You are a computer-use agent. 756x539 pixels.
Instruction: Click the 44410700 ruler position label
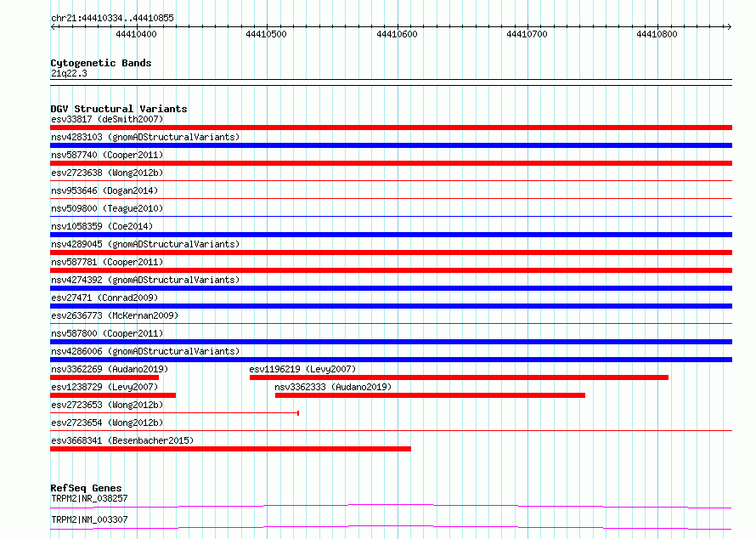[527, 34]
